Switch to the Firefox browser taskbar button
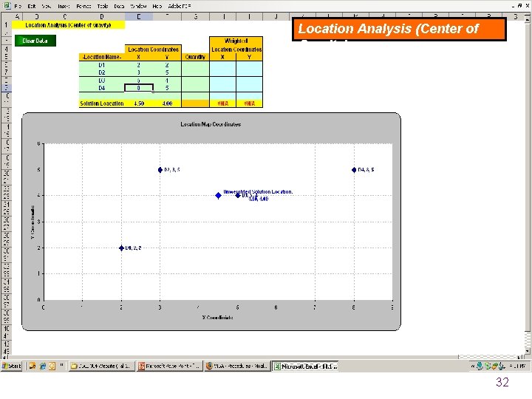532x399 pixels. point(237,366)
